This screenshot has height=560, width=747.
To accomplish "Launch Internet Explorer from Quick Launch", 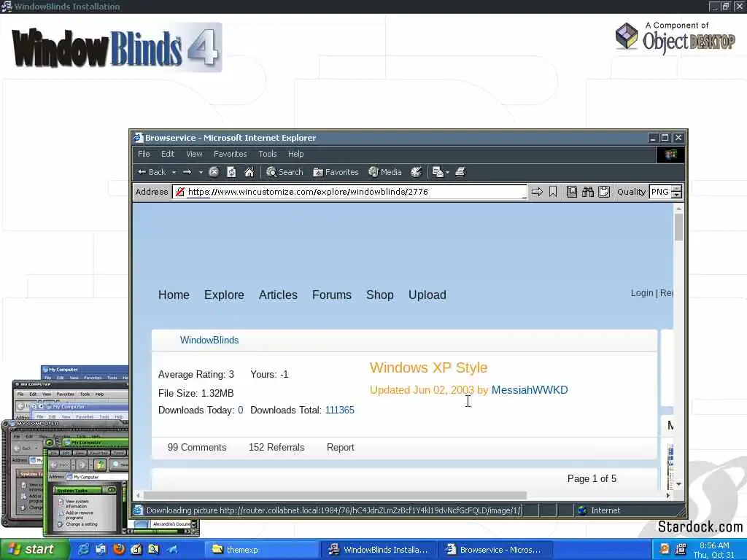I will click(83, 550).
